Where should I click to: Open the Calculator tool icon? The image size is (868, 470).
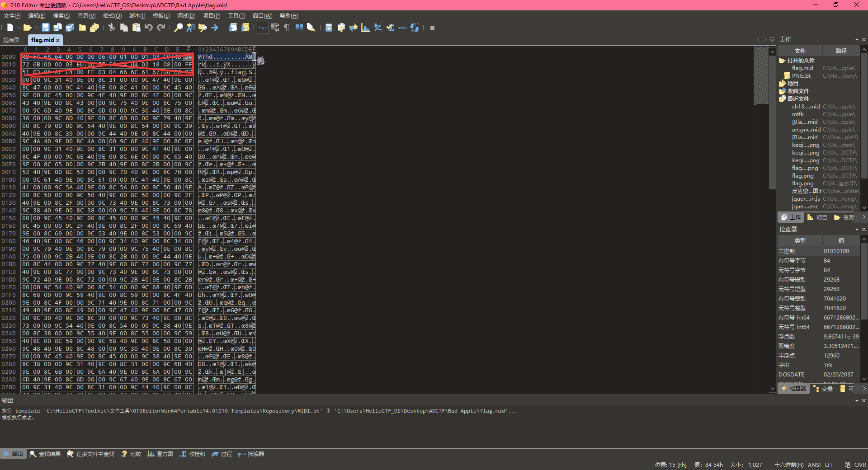(x=329, y=28)
